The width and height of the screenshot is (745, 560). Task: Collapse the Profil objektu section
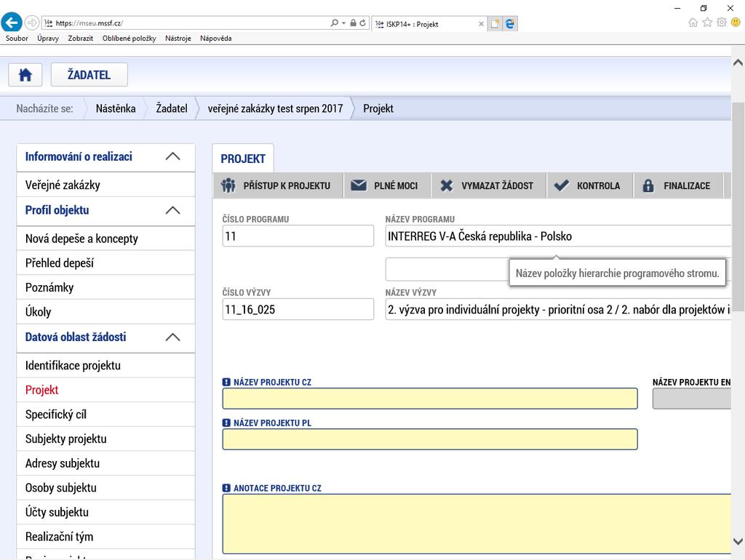coord(172,210)
